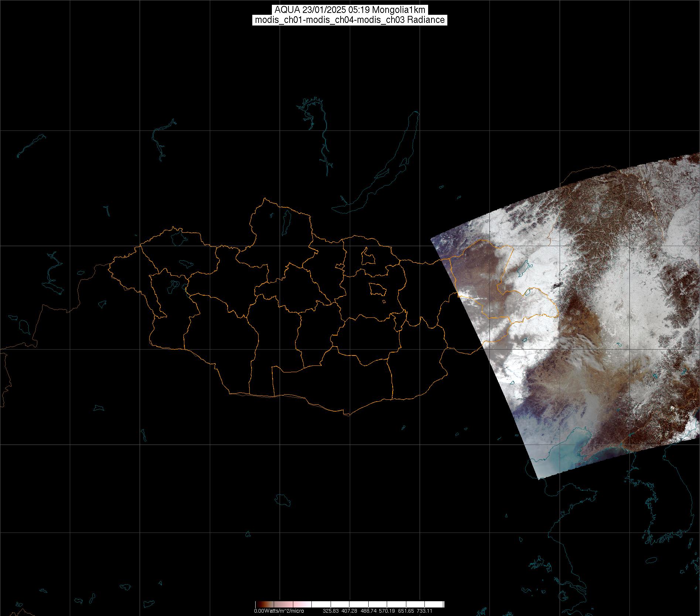Image resolution: width=700 pixels, height=616 pixels.
Task: Click the Lake Khövsgöl outline in northern Mongolia
Action: tap(286, 220)
